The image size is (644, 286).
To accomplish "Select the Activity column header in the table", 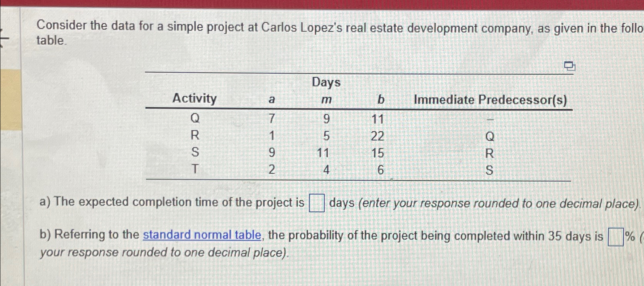I will click(195, 99).
